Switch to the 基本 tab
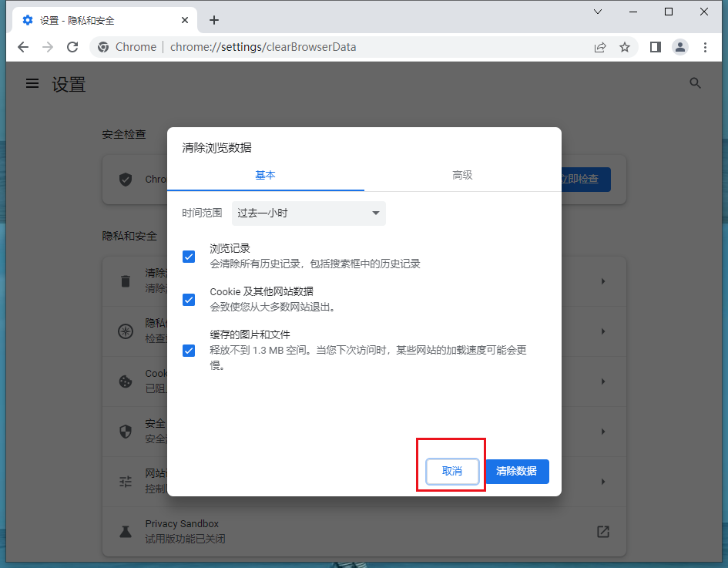The width and height of the screenshot is (728, 568). (266, 175)
